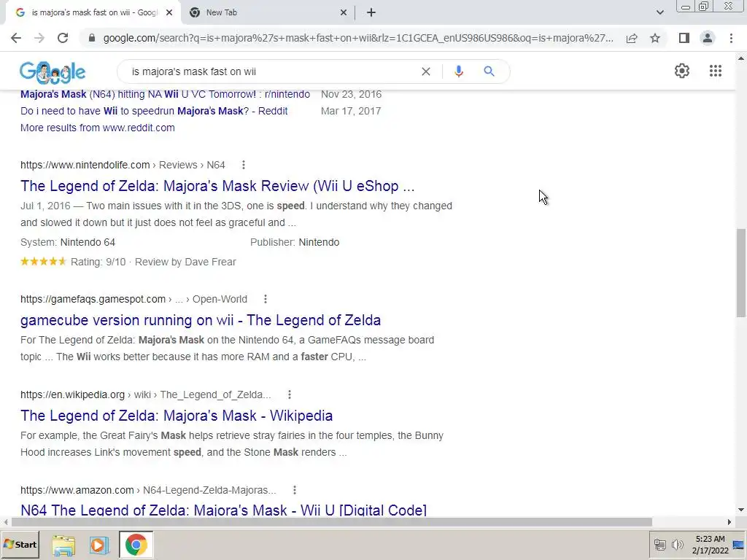
Task: Click the horizontal scrollbar thumb
Action: [331, 522]
